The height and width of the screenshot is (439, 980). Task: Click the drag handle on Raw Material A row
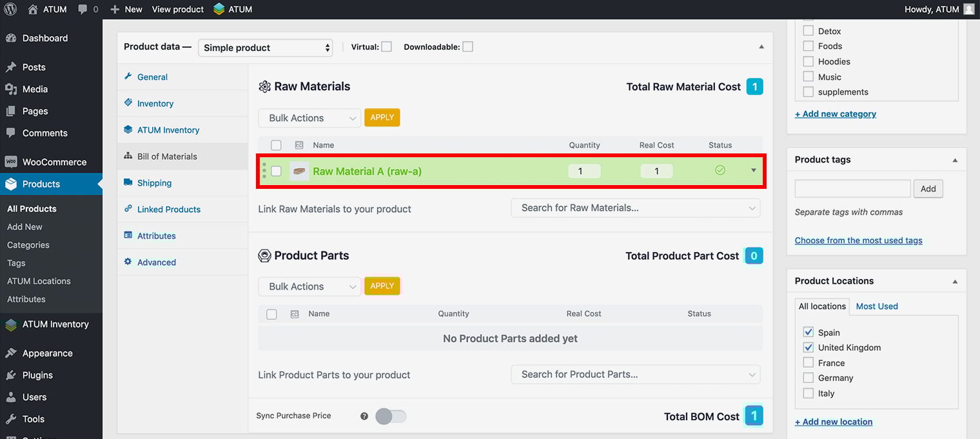pyautogui.click(x=264, y=171)
